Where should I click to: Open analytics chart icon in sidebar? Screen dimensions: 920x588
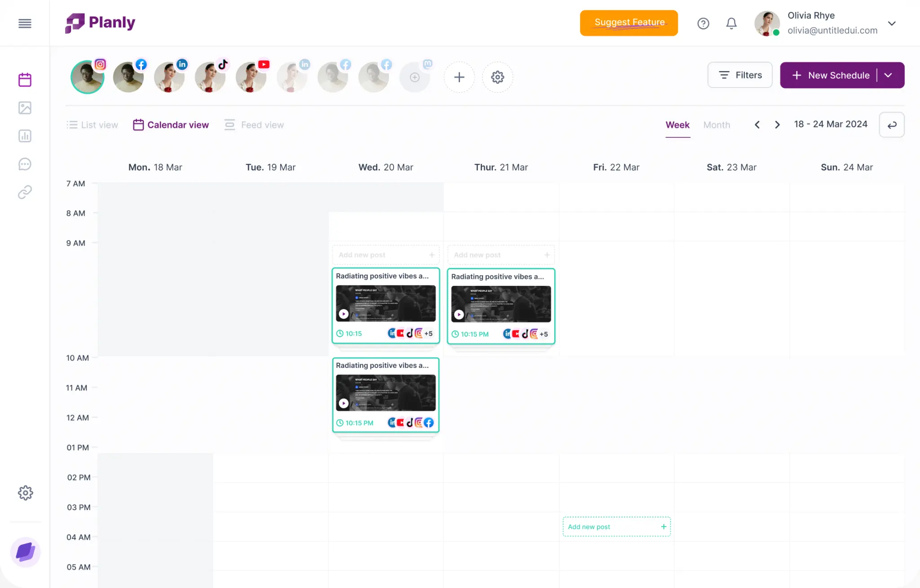(25, 136)
